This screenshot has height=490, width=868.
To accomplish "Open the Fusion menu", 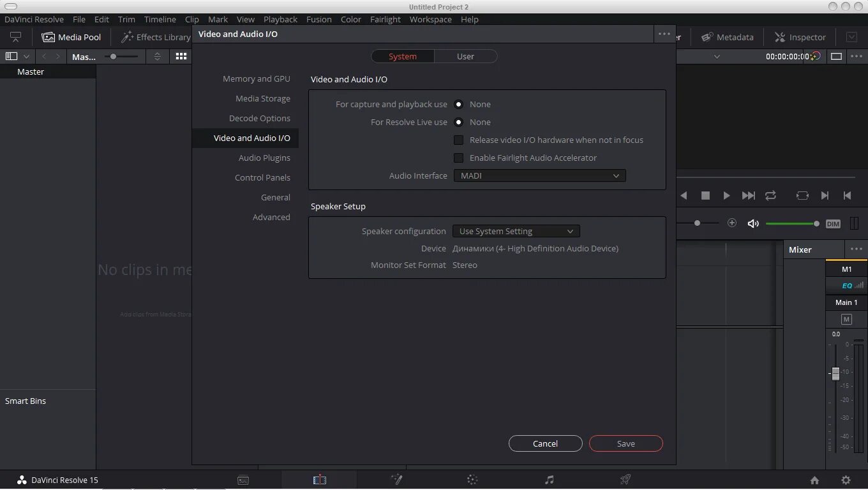I will click(319, 19).
